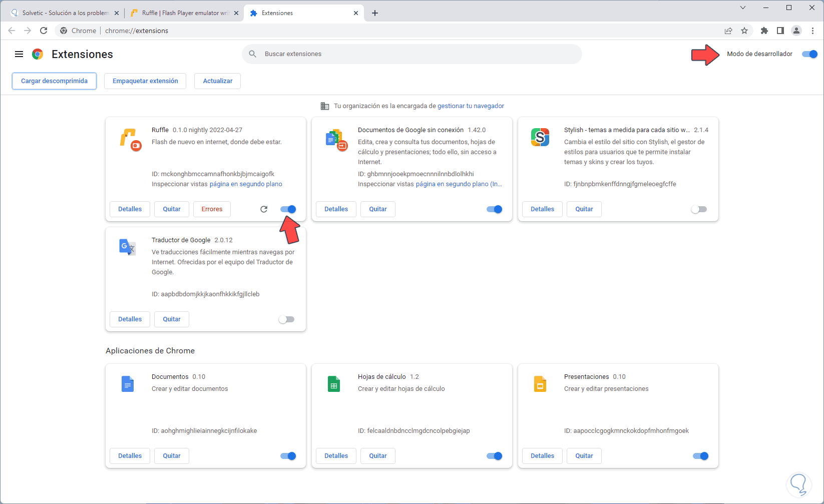Open the side panel icon
Image resolution: width=824 pixels, height=504 pixels.
click(780, 31)
